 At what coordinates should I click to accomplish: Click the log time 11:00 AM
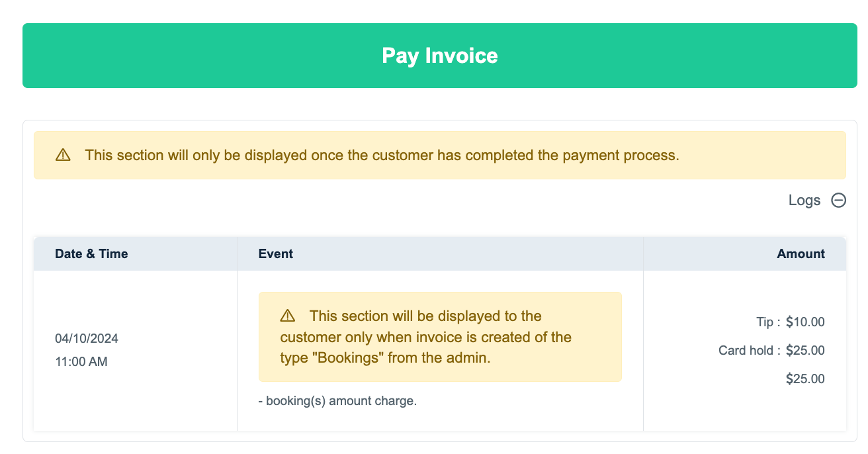pos(81,362)
